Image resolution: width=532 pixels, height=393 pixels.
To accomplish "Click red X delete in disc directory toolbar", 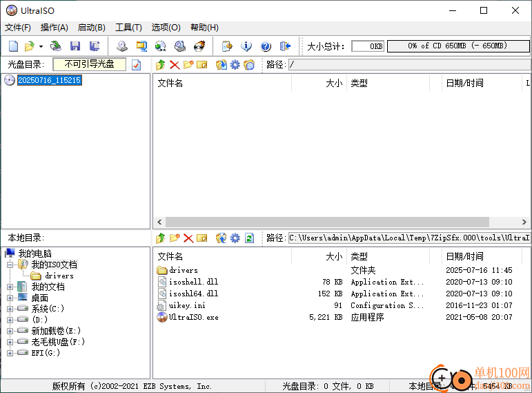I will tap(175, 64).
